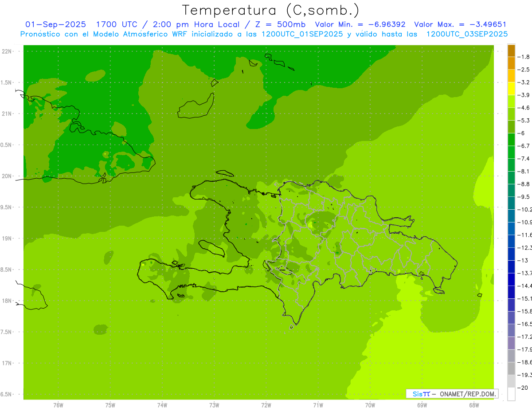Click the "17N" latitude label

click(7, 363)
